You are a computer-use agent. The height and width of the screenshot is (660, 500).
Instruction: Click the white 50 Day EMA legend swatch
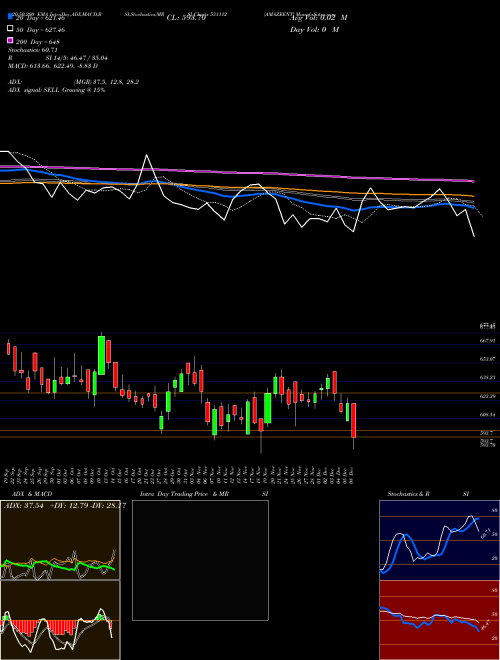10,29
